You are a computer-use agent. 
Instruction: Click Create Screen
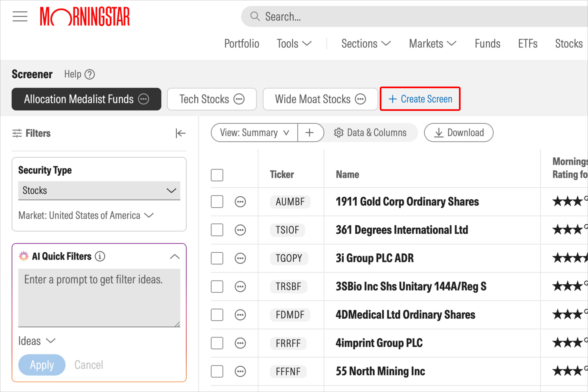click(420, 99)
